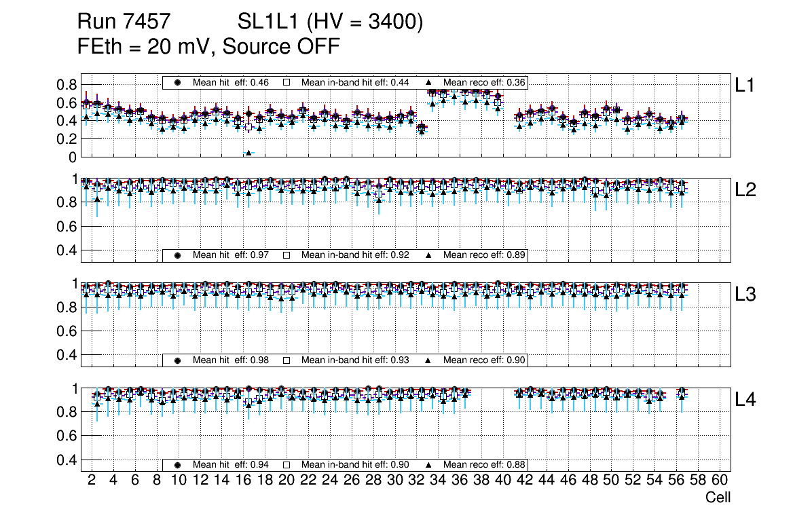Click the 'SL1L1 (HV = 3400)' title text
The image size is (812, 524).
330,22
